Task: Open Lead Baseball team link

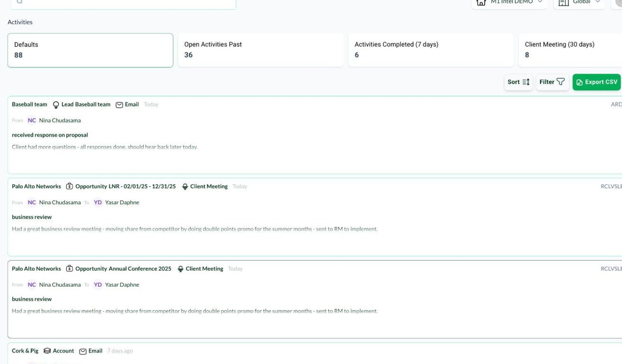Action: pos(86,104)
